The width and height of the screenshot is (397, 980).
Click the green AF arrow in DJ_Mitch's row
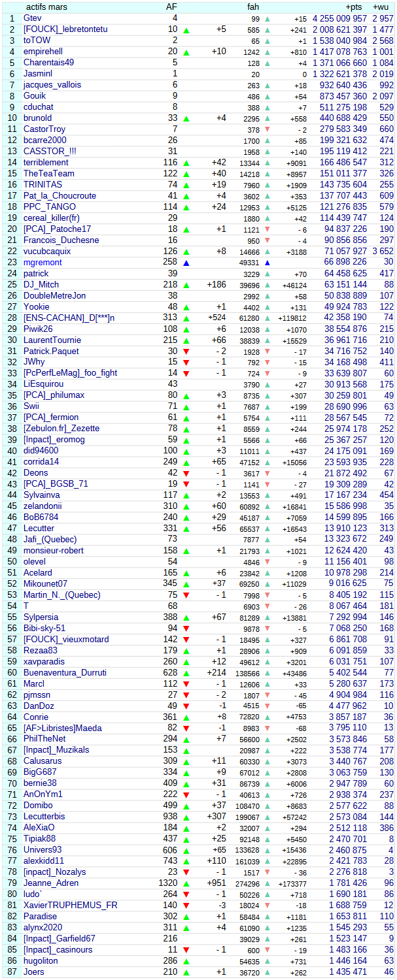[x=186, y=285]
